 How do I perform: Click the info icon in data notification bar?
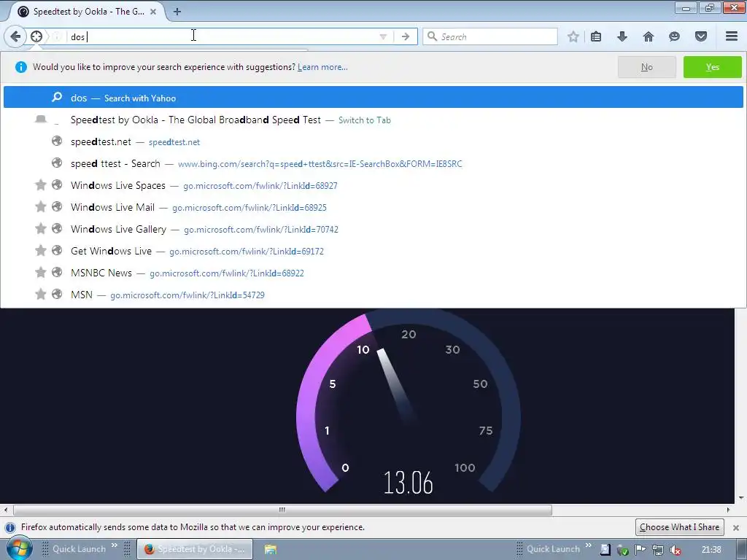(x=10, y=528)
